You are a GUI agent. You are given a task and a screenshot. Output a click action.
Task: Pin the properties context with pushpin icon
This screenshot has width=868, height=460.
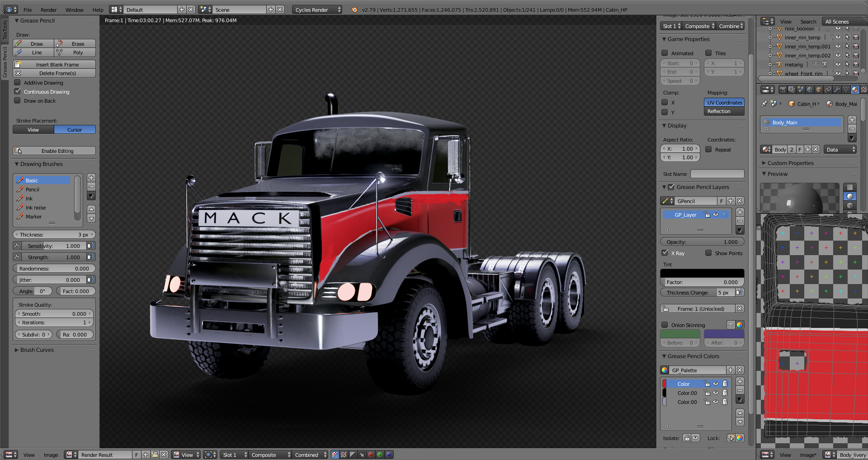(764, 104)
